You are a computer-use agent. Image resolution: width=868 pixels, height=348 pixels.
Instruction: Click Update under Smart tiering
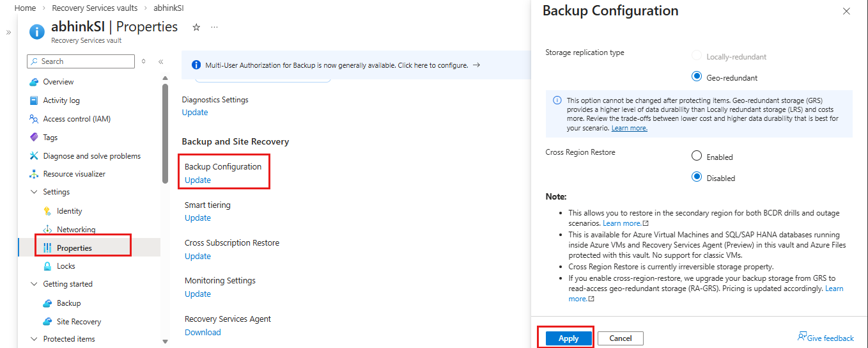coord(198,217)
